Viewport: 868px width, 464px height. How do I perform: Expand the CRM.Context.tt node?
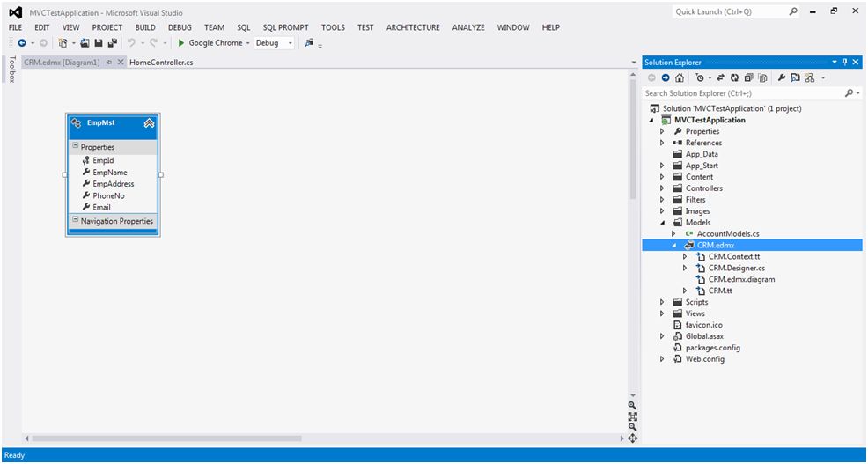point(685,256)
